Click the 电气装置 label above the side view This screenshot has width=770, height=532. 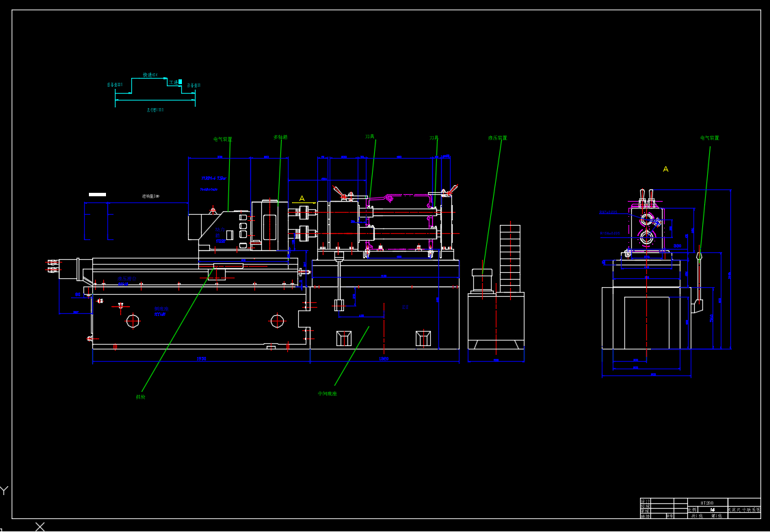[x=709, y=138]
